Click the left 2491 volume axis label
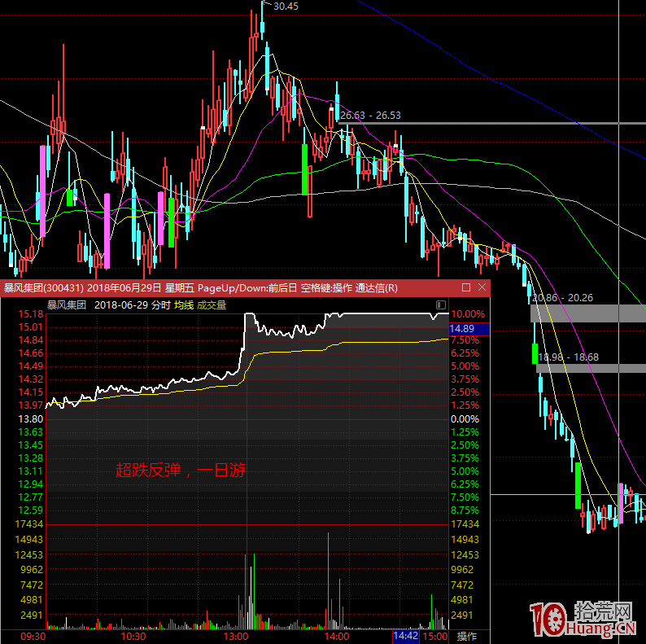This screenshot has width=646, height=644. click(x=32, y=616)
